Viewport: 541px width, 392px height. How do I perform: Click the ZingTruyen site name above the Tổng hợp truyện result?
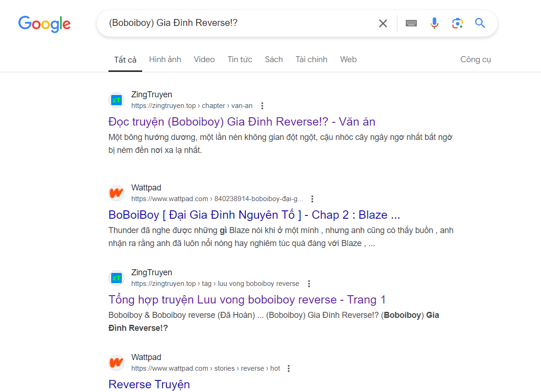151,272
